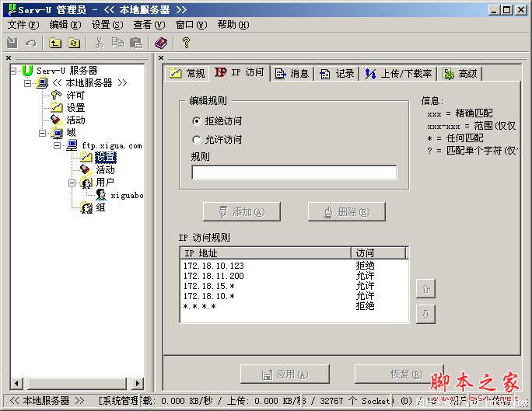Collapse the 域 node expander
The width and height of the screenshot is (532, 411).
point(43,133)
